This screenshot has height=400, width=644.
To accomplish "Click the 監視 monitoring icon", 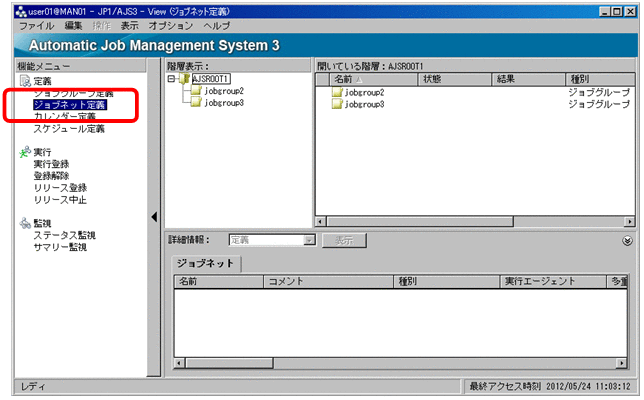I will point(25,223).
